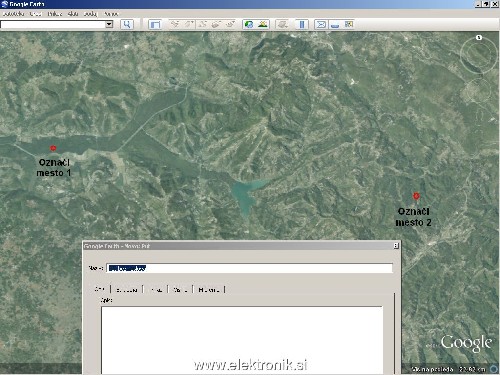The width and height of the screenshot is (500, 375).
Task: Select the Add Polygon tool
Action: [x=189, y=24]
